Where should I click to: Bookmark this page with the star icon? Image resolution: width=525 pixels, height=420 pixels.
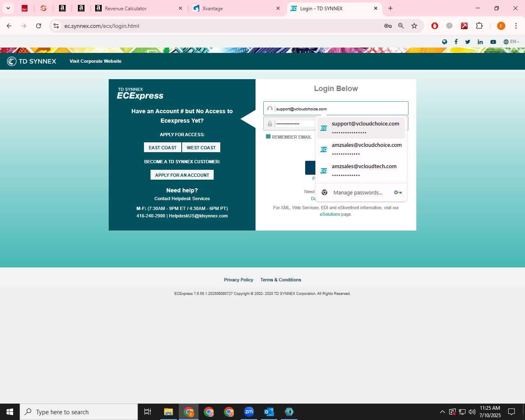pos(414,26)
